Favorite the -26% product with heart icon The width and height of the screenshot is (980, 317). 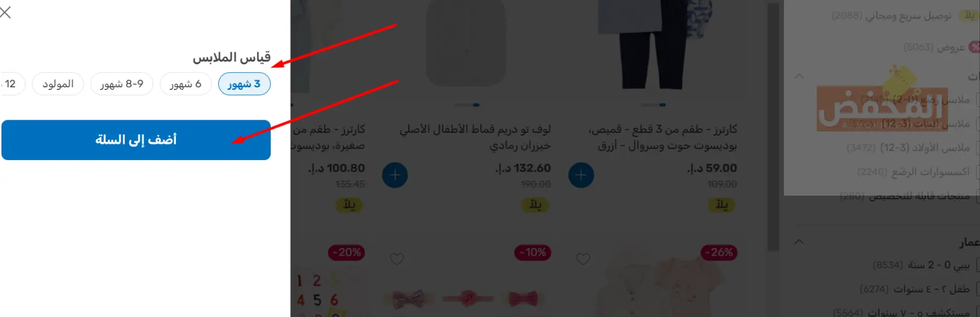583,259
